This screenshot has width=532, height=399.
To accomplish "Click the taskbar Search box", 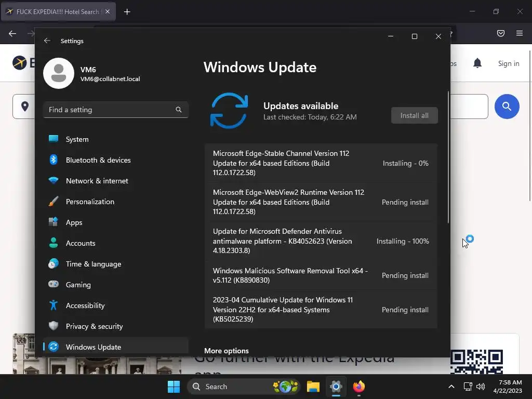I will [243, 387].
